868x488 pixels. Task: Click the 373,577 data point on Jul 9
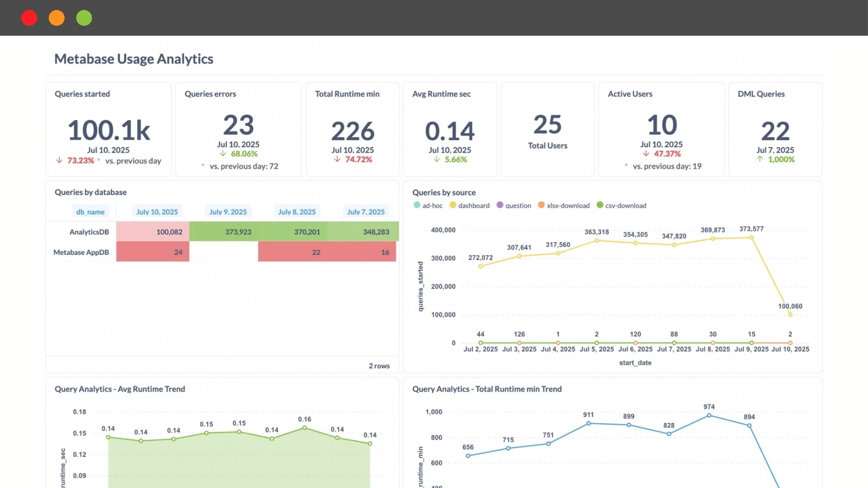click(752, 238)
